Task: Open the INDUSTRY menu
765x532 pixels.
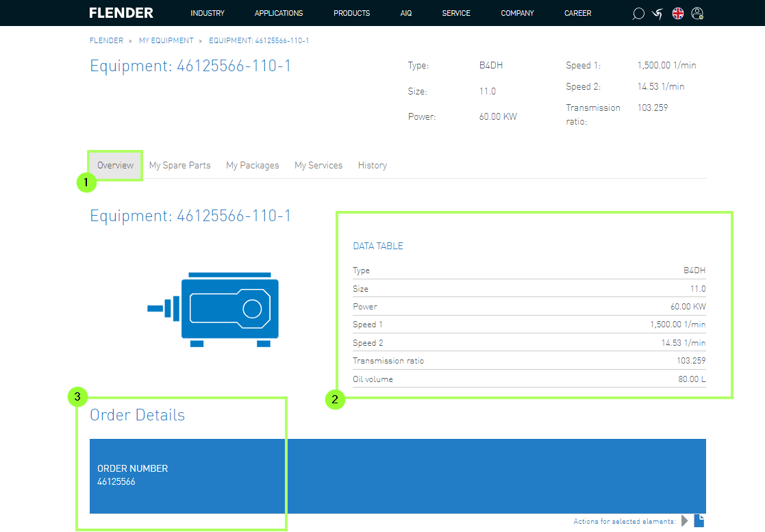Action: pos(208,13)
